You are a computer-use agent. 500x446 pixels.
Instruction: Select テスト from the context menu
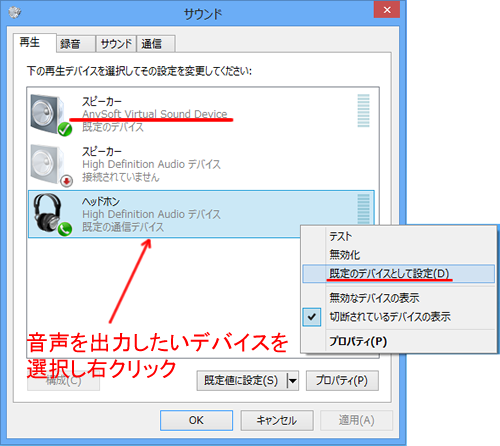tap(340, 236)
